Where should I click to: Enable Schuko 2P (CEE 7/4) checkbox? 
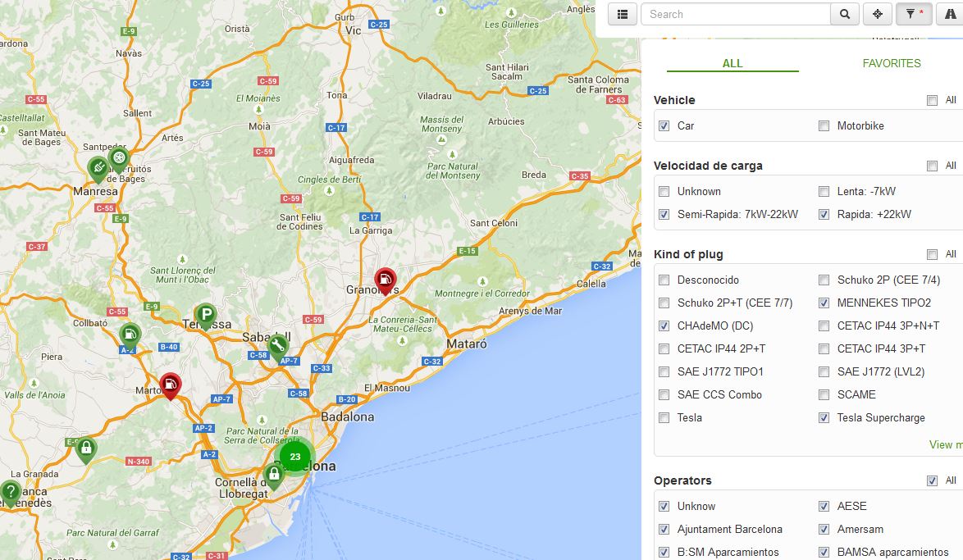(824, 280)
